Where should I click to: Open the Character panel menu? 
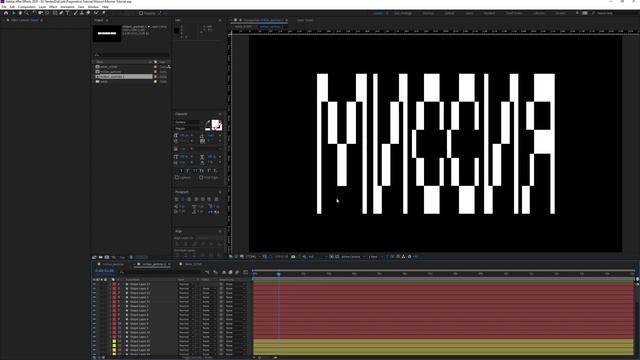220,114
